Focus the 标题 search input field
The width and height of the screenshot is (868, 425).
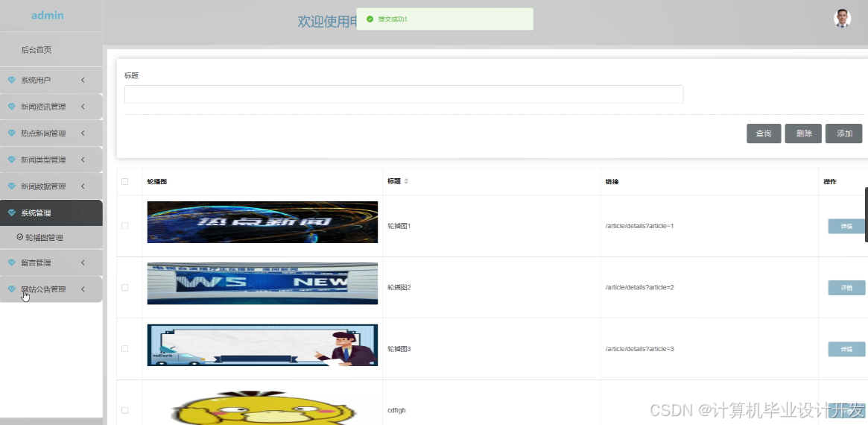404,94
